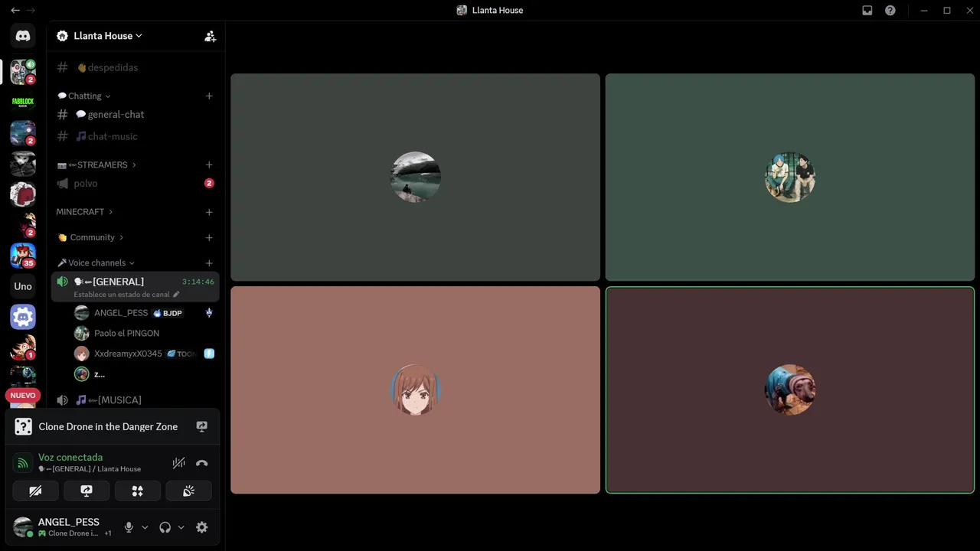Start screen share button
Viewport: 980px width, 551px height.
click(x=87, y=491)
